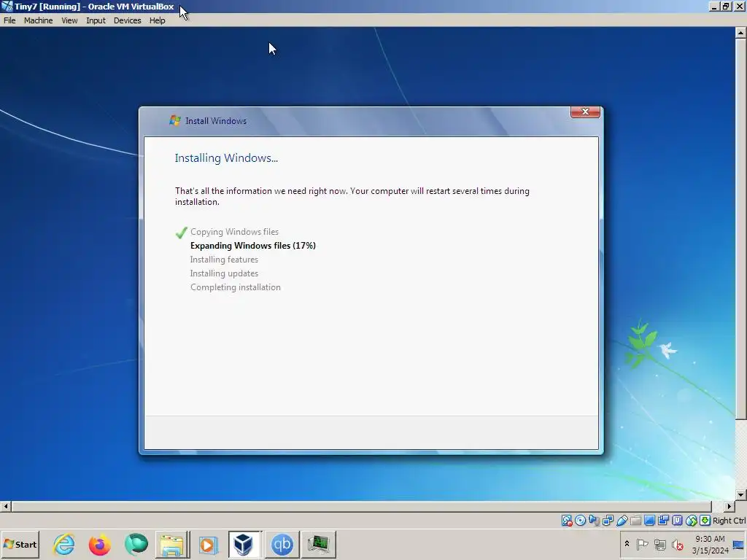747x560 pixels.
Task: Minimize the VirtualBox window
Action: click(x=713, y=6)
